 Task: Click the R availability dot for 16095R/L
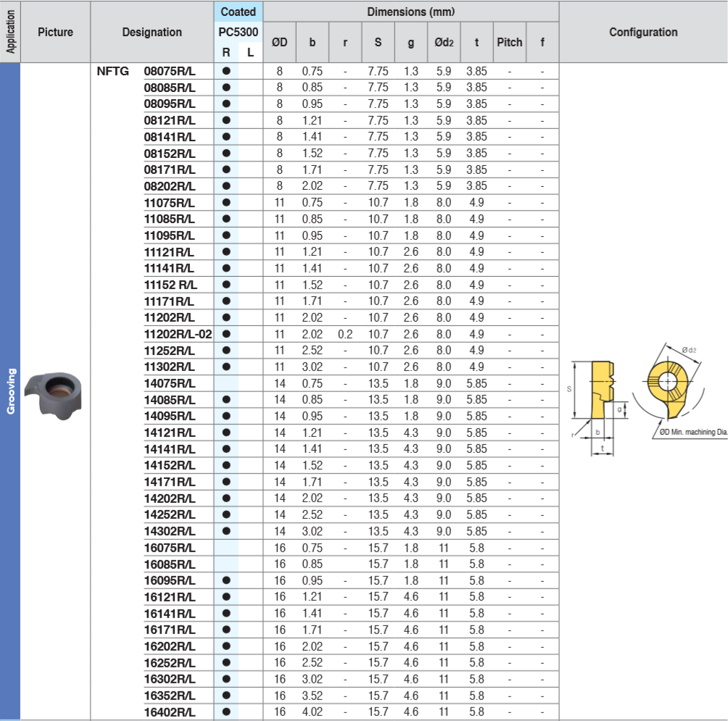[226, 580]
